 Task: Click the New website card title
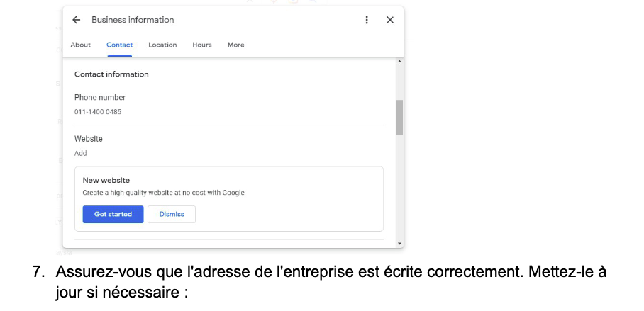click(106, 181)
